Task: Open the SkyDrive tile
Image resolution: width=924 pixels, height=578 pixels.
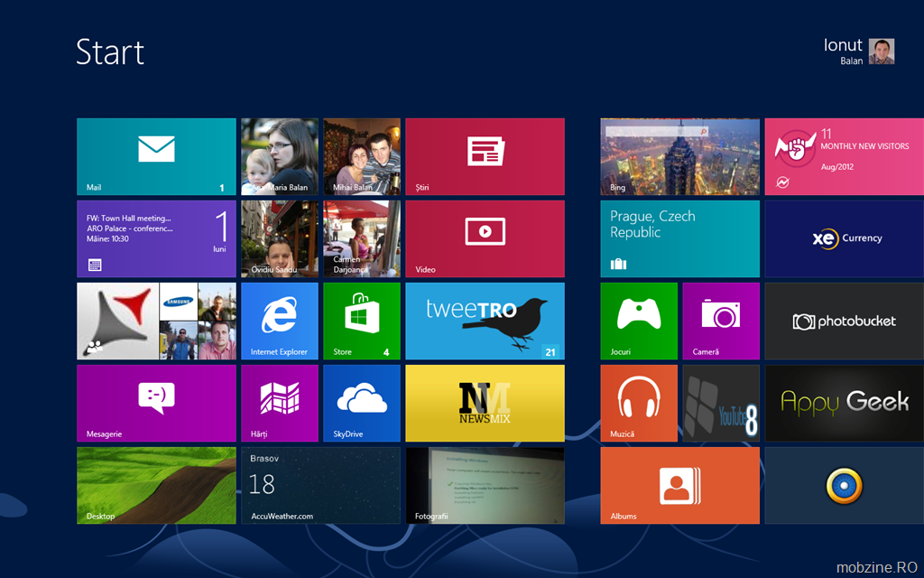Action: 362,404
